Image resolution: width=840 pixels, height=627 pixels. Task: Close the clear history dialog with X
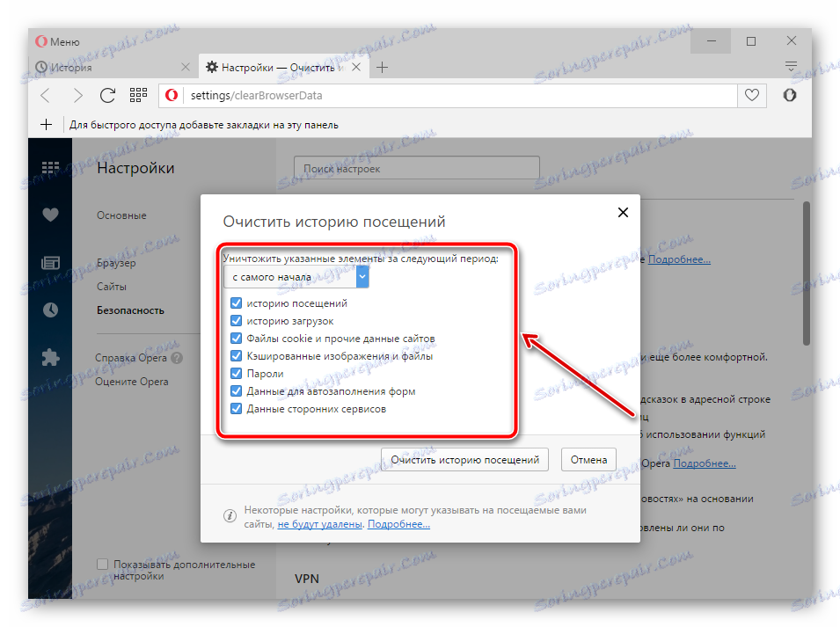click(623, 213)
